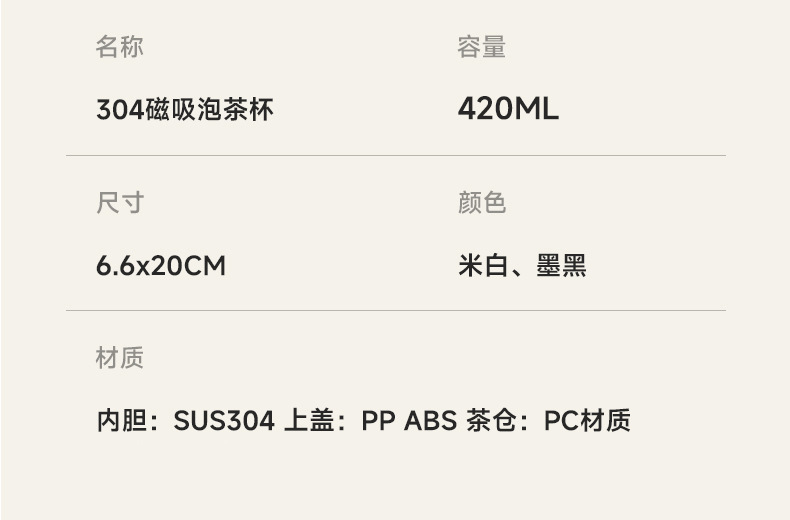Click the 上盖 material label
The width and height of the screenshot is (790, 520).
(x=308, y=421)
